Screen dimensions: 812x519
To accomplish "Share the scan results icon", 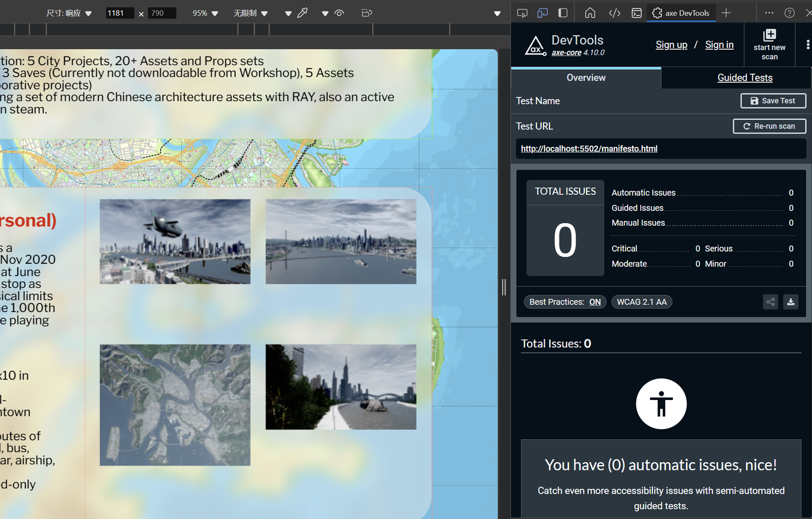I will [770, 302].
